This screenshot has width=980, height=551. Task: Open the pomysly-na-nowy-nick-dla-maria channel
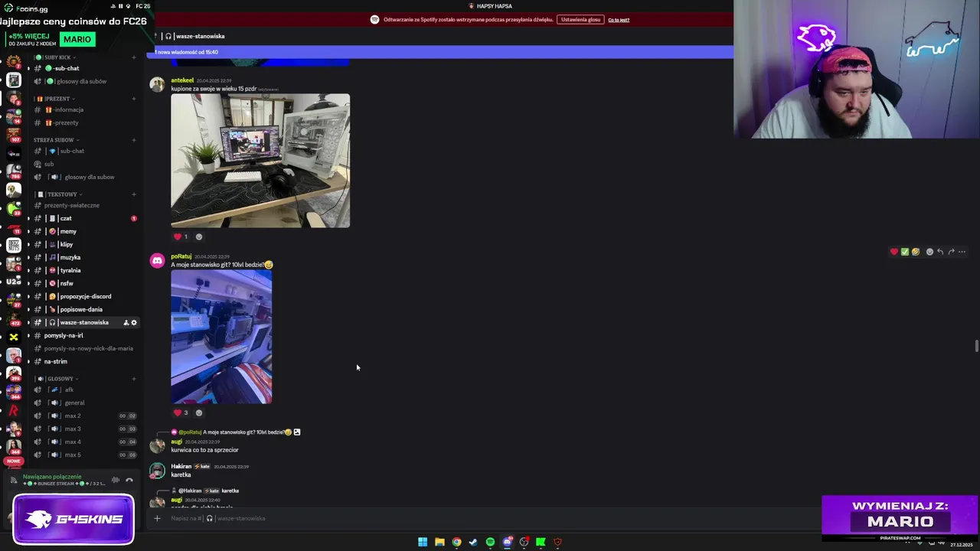88,348
